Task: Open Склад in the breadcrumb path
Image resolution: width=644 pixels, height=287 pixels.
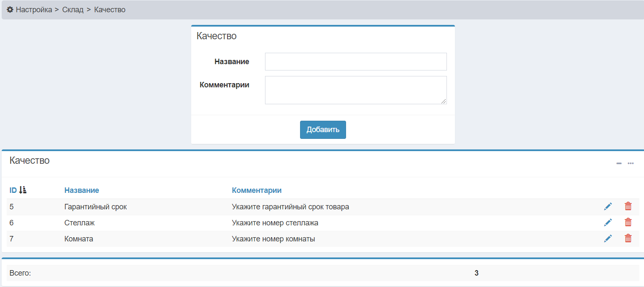Action: click(x=73, y=10)
